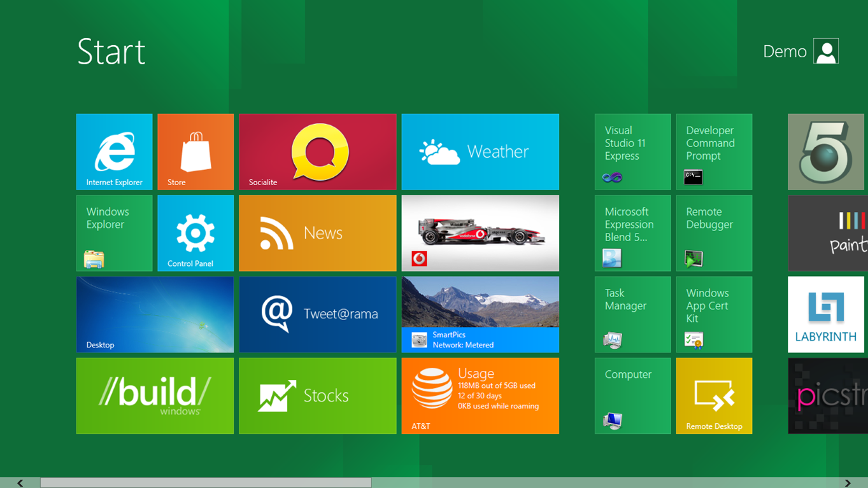868x488 pixels.
Task: Open the 5-ball game tile
Action: point(826,152)
